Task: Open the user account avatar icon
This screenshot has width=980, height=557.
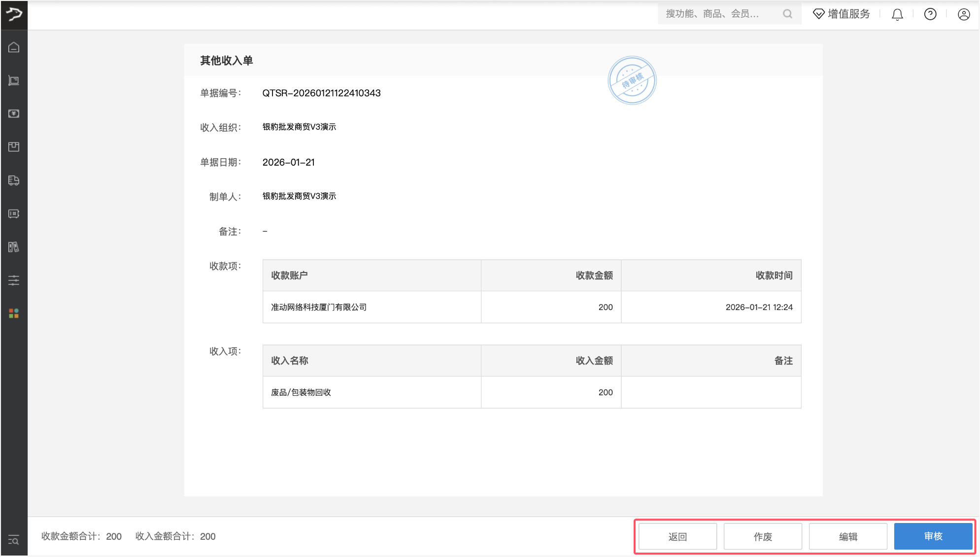Action: 964,14
